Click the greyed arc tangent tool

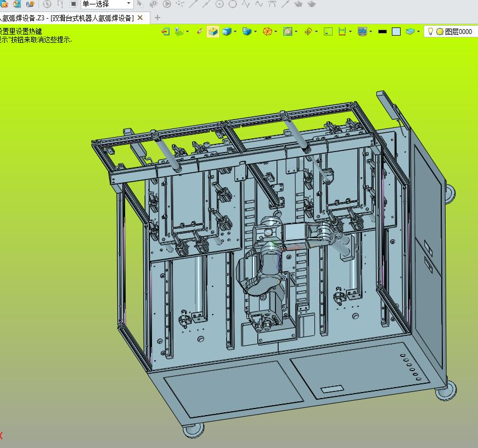(272, 4)
